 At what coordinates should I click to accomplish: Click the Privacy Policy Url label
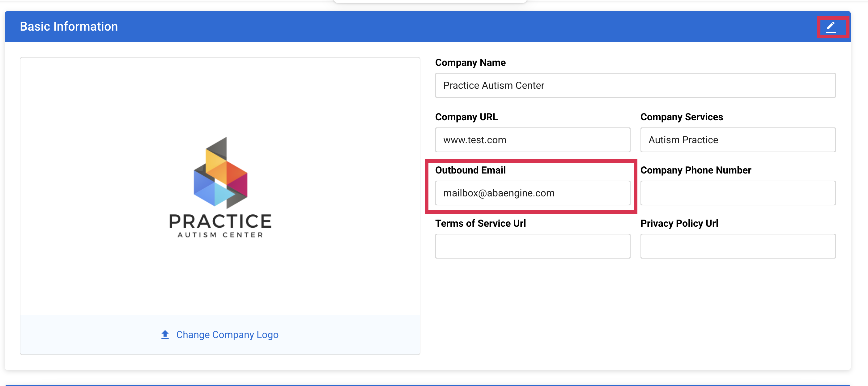coord(679,223)
